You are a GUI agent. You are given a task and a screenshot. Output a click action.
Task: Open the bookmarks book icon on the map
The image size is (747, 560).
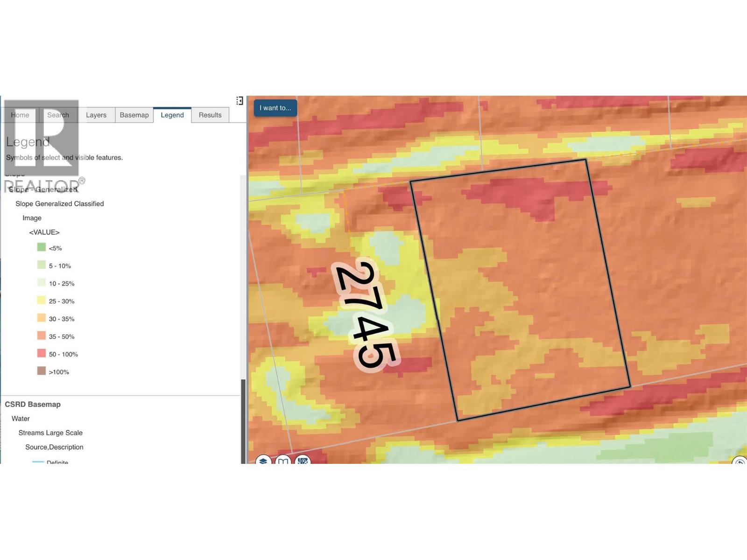pyautogui.click(x=283, y=460)
